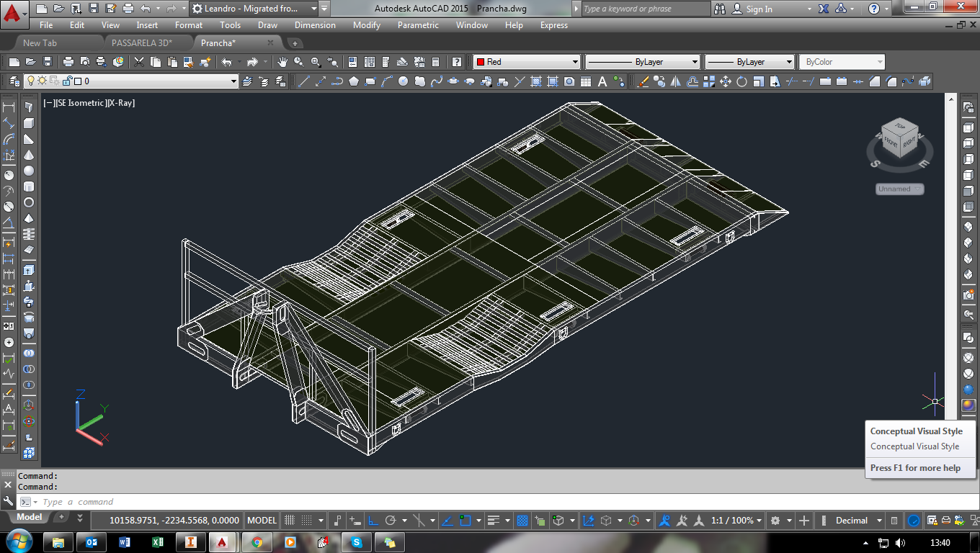Select the Circle tool in Draw toolbar

(404, 81)
